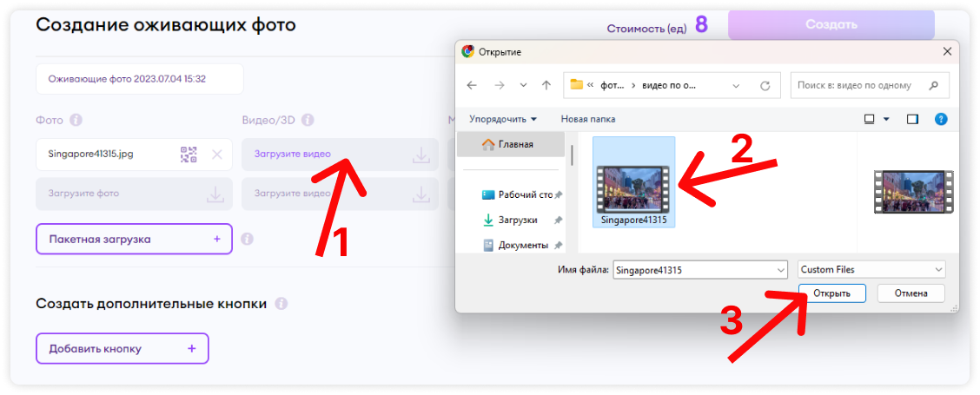Click the info icon next to Фото
The height and width of the screenshot is (395, 980).
coord(76,120)
